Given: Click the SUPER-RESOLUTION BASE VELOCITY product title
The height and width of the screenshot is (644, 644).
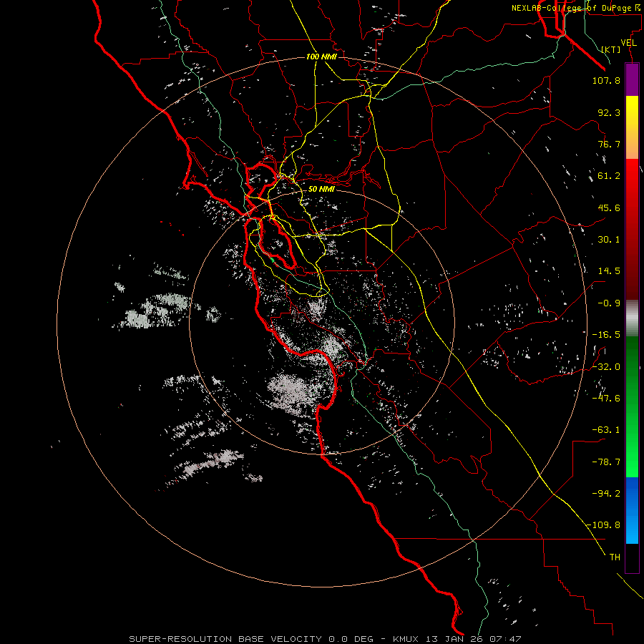Looking at the screenshot, I should click(225, 639).
